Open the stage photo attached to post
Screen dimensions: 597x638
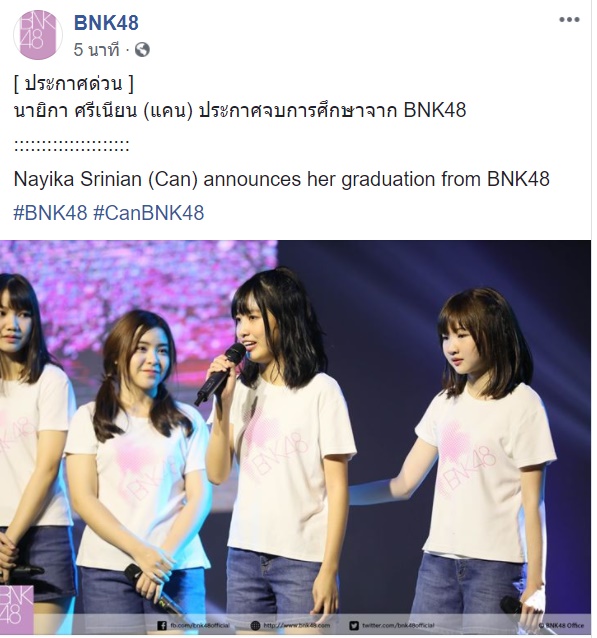[295, 437]
